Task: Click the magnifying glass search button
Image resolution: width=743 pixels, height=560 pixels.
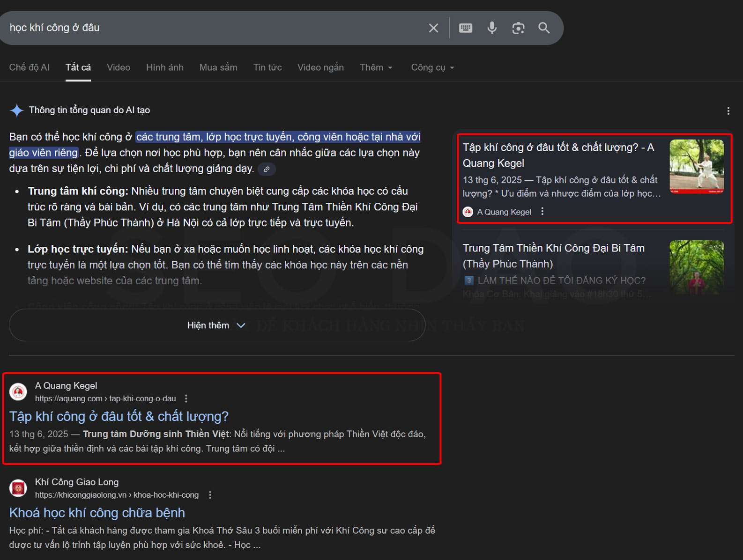Action: (x=544, y=28)
